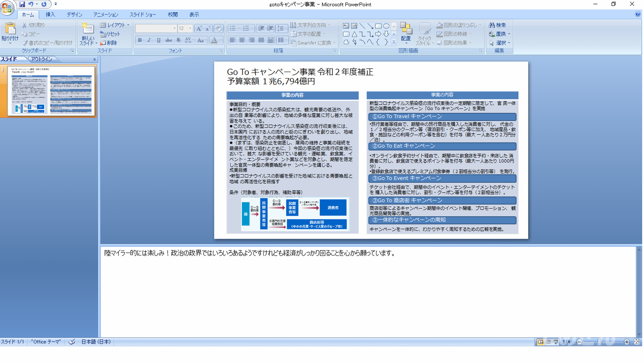Image resolution: width=644 pixels, height=362 pixels.
Task: Open the スライド ショー ribbon tab
Action: 143,15
